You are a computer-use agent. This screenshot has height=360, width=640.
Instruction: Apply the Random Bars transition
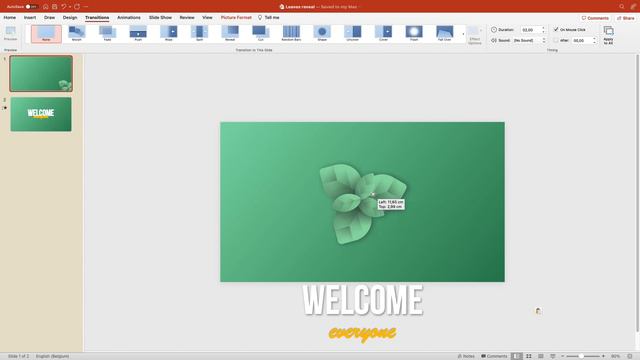(x=291, y=33)
